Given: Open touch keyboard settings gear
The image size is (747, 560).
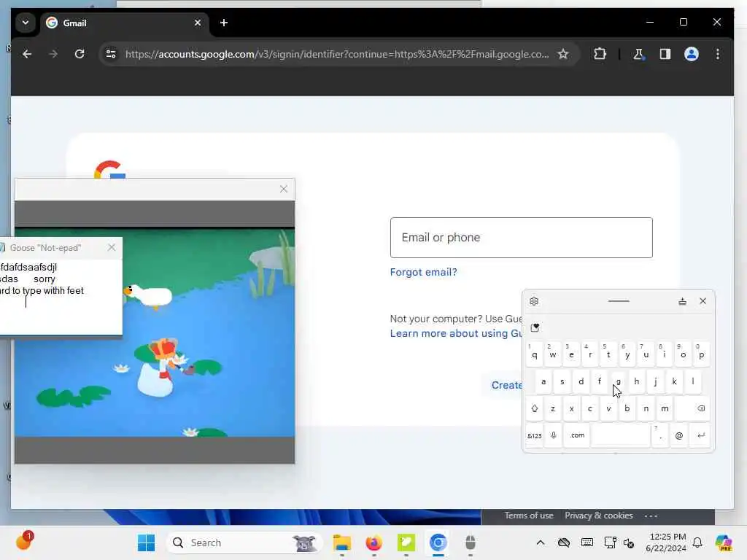Looking at the screenshot, I should 534,301.
